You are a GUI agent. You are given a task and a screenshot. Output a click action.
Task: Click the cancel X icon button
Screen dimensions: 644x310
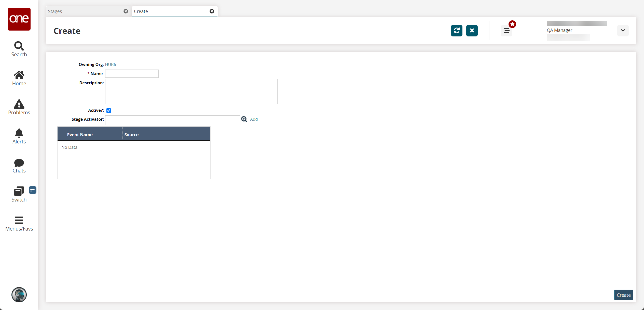(472, 30)
